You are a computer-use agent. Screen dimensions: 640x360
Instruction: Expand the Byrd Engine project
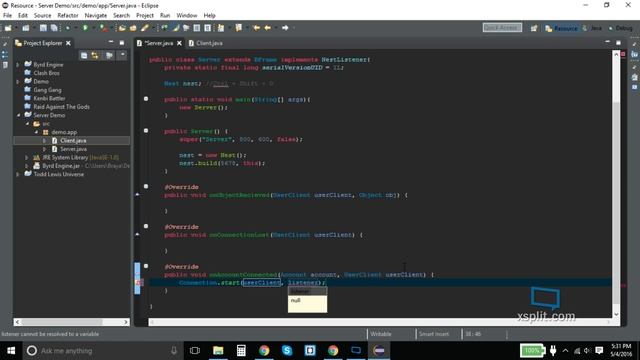18,64
